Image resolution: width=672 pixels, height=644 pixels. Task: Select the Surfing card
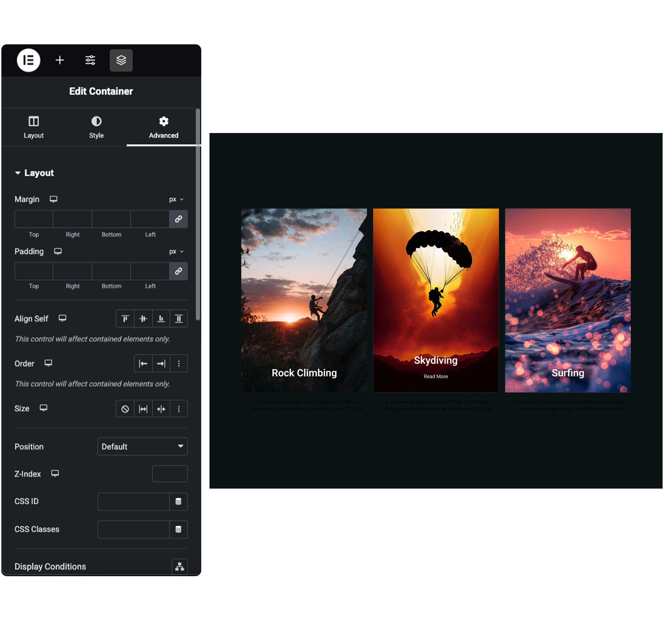point(568,301)
